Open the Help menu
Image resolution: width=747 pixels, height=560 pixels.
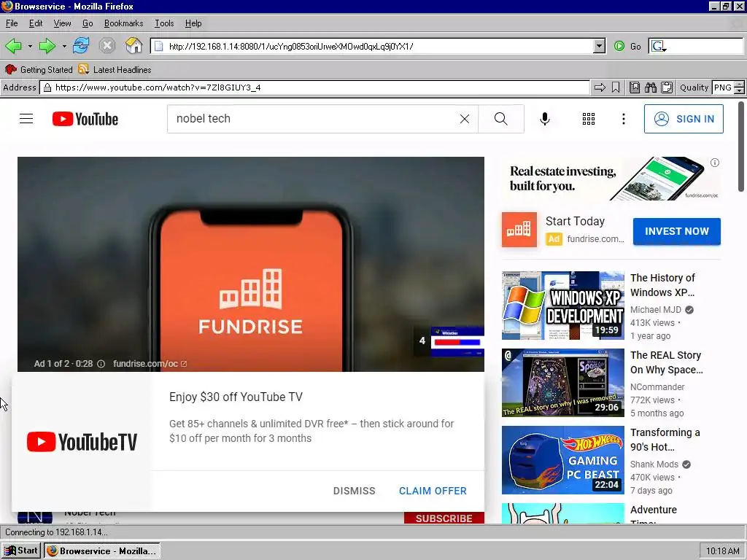pos(193,23)
